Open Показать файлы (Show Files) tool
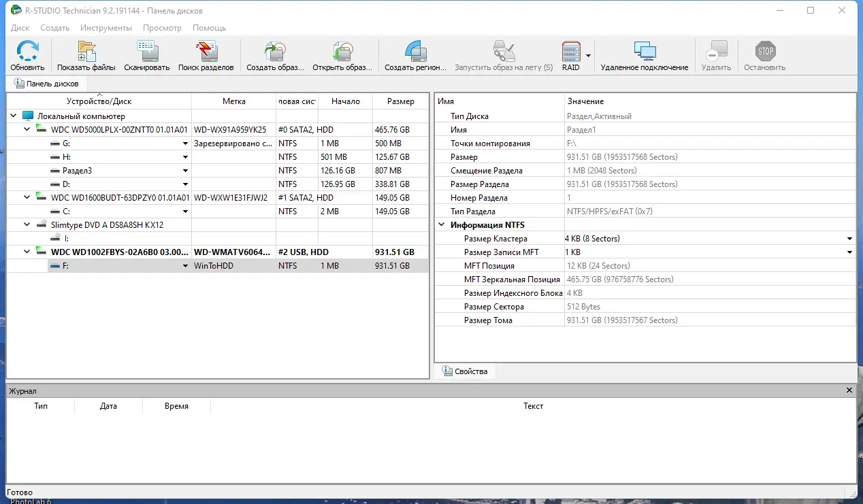The image size is (863, 504). (x=86, y=54)
